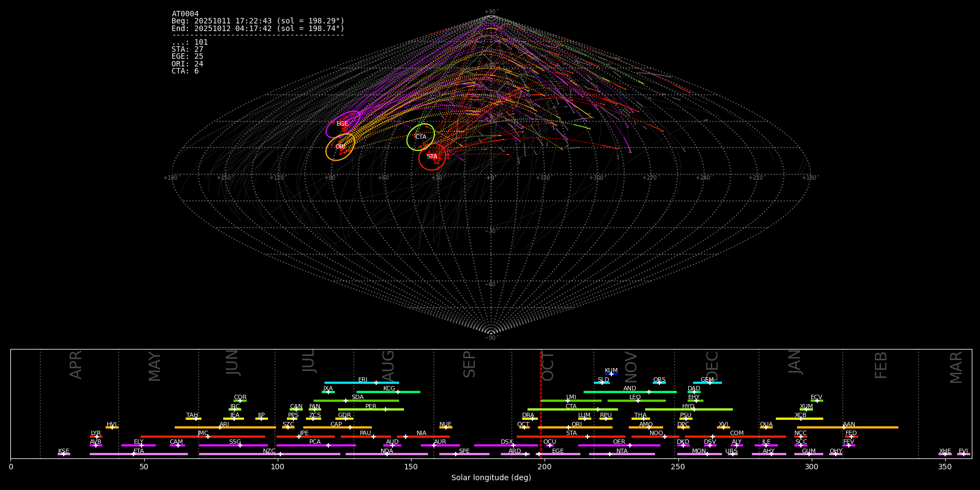980x490 pixels.
Task: Click the AT0004 station title text
Action: click(x=185, y=14)
